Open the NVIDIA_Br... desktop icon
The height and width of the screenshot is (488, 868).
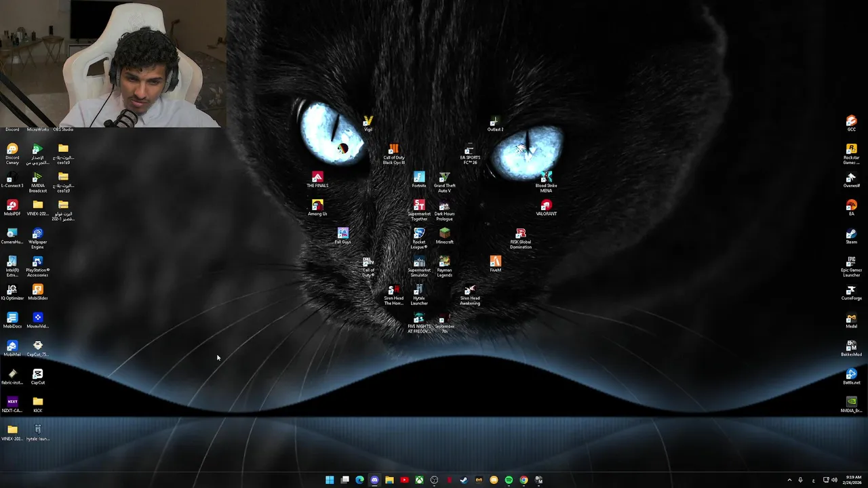tap(851, 405)
